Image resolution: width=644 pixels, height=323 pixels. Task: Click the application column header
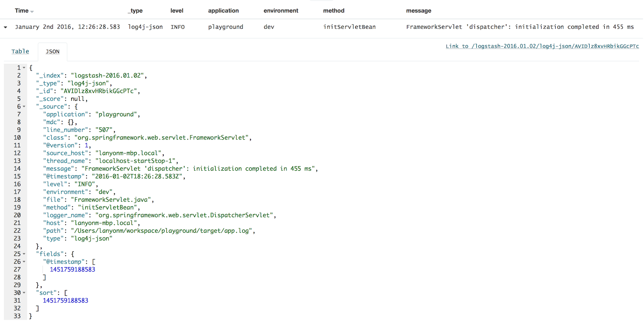[x=223, y=10]
